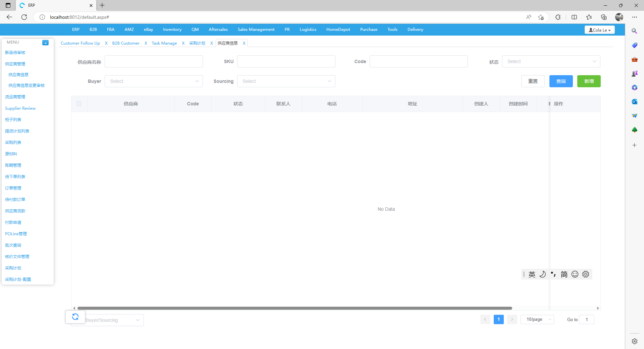Go to page 1 in pagination
Screen dimensions: 644x349
click(x=498, y=319)
